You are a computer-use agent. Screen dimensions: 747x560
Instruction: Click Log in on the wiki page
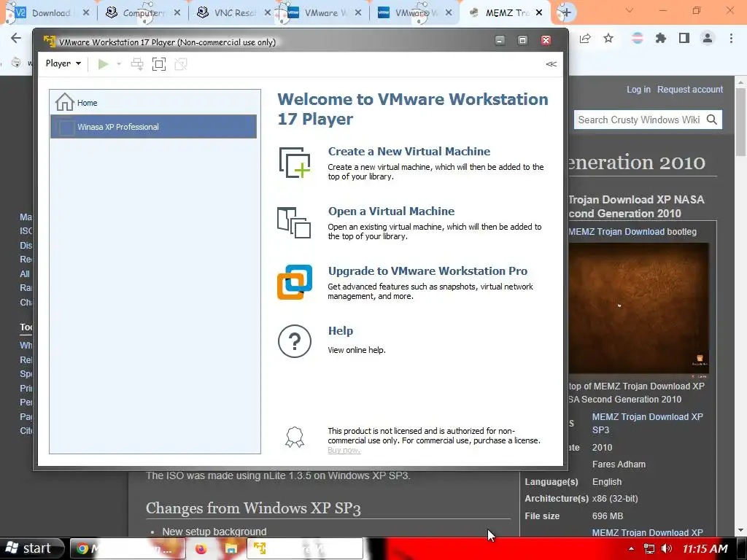[x=638, y=90]
